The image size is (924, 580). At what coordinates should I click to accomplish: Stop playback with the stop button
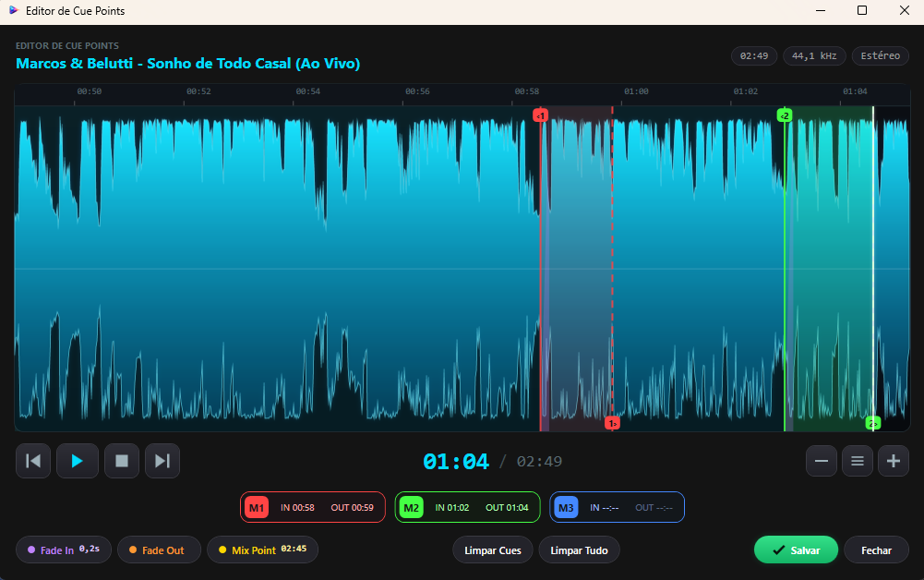122,461
